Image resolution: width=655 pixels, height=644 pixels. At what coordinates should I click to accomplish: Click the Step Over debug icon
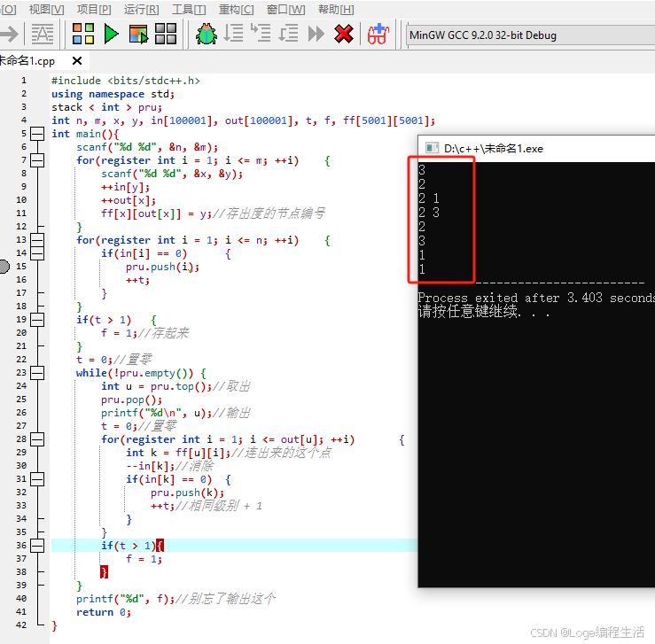coord(233,34)
